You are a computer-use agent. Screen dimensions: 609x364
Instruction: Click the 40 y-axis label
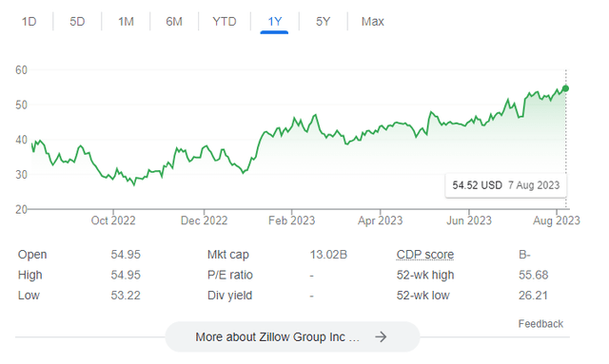21,140
